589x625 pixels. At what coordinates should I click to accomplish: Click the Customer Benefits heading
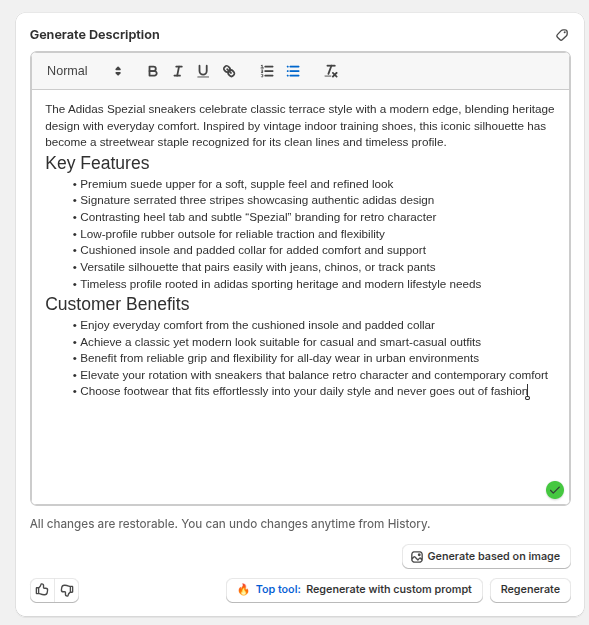117,304
